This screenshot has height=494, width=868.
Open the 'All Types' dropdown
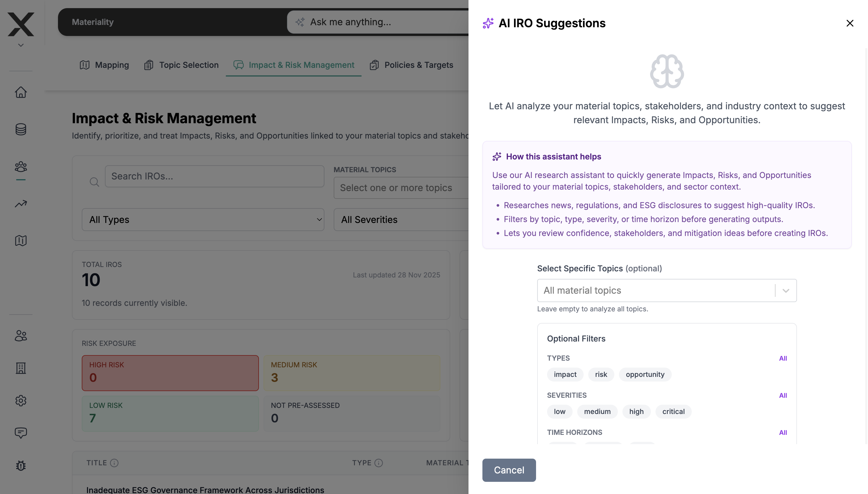[203, 219]
